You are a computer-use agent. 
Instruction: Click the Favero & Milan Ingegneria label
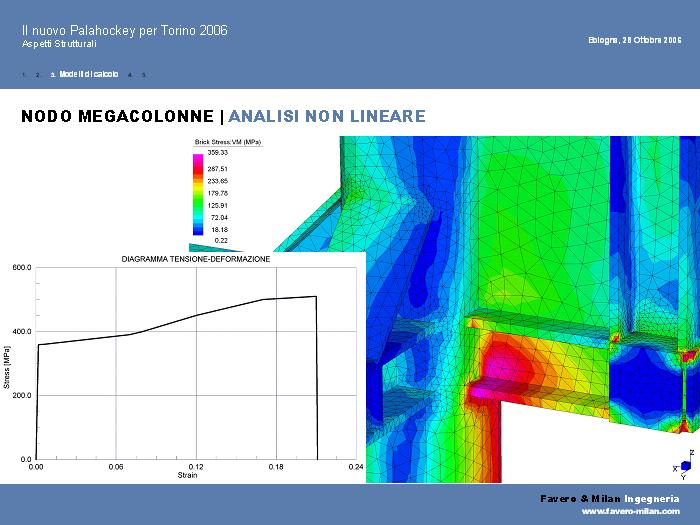pos(610,497)
